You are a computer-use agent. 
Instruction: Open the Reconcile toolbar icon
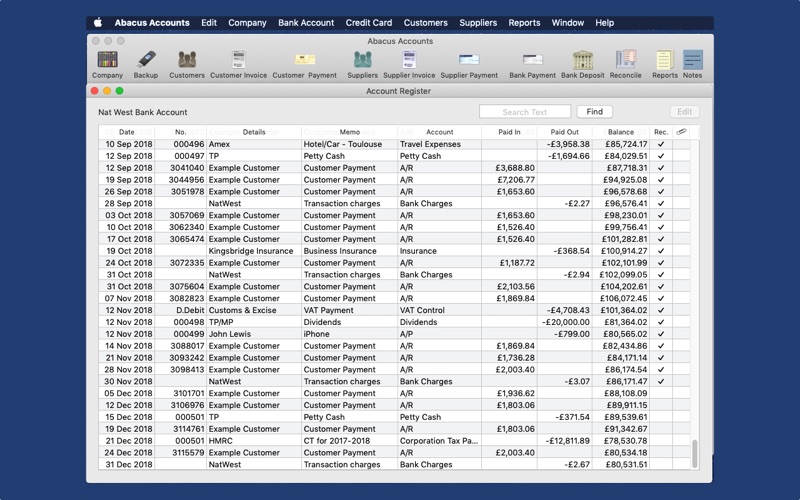click(626, 60)
